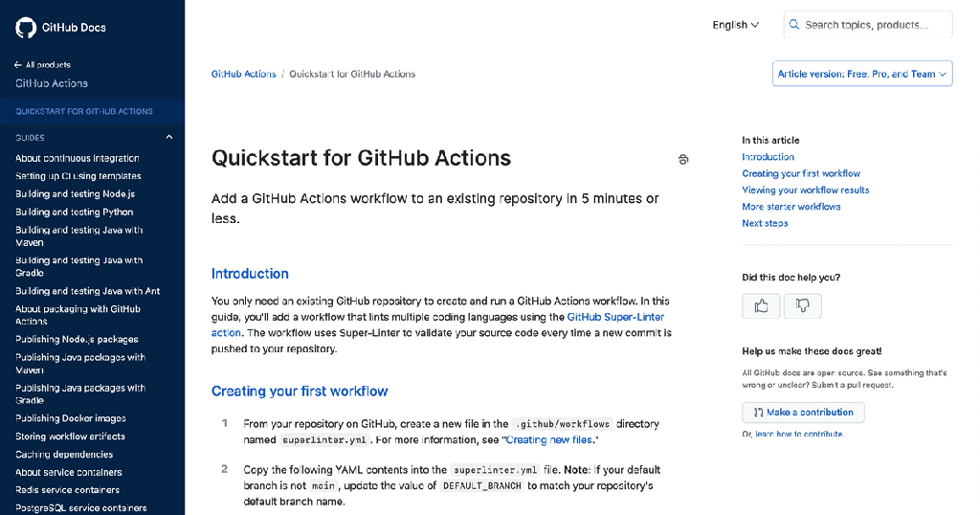Click the GitHub Octocat logo icon

click(x=26, y=28)
